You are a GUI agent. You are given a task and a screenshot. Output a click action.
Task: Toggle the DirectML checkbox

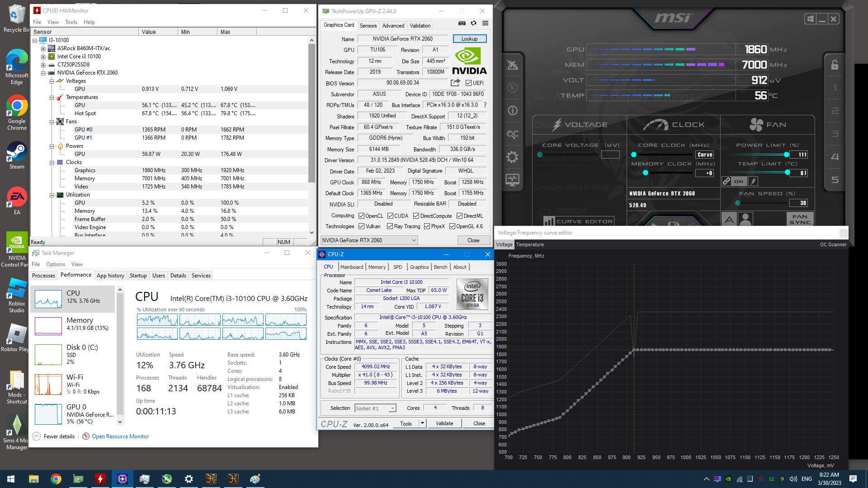pyautogui.click(x=459, y=216)
